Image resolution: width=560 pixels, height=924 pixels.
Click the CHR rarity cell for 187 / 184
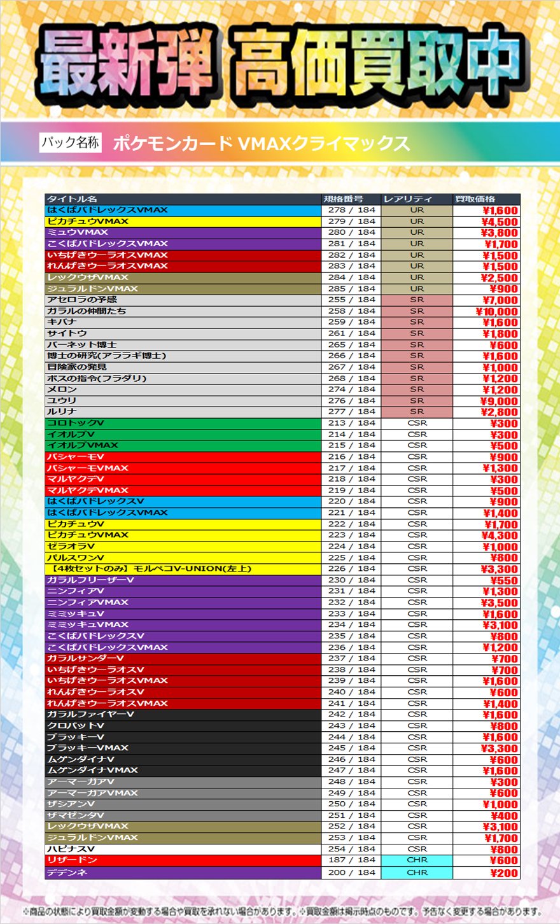click(x=417, y=860)
